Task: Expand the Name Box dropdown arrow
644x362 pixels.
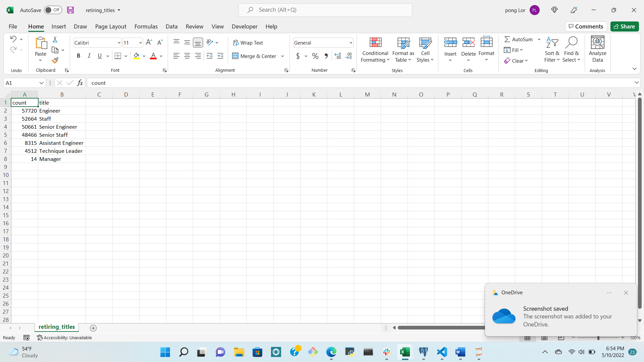Action: [41, 83]
